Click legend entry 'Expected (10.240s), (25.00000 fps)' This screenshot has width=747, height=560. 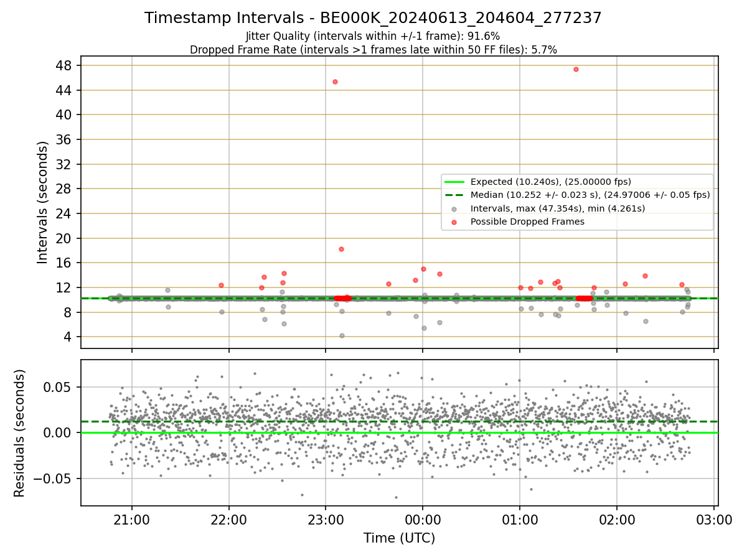[551, 182]
